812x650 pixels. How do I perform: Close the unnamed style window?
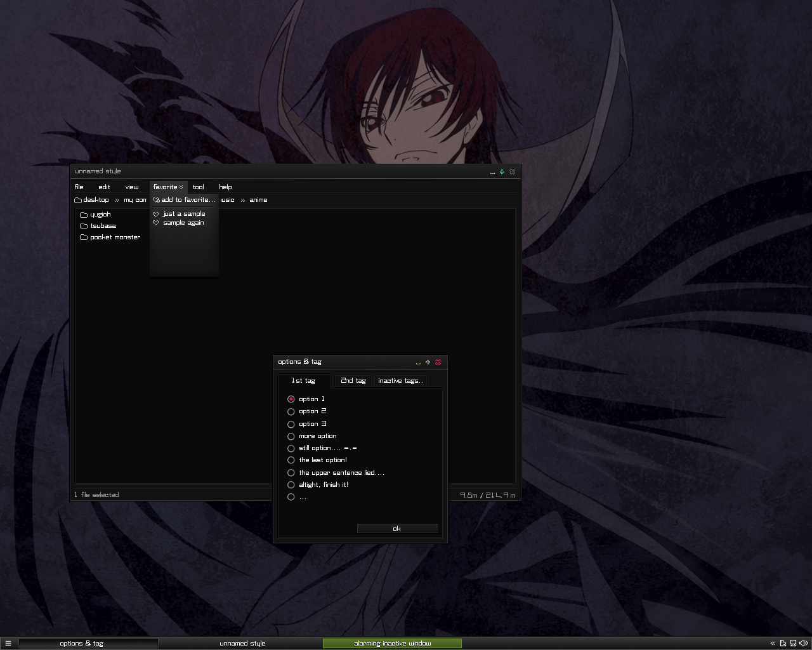click(x=512, y=171)
